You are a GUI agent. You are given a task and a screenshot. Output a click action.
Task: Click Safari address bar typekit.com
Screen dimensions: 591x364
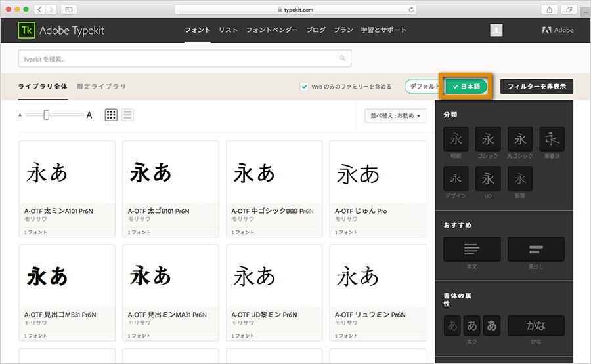(x=295, y=10)
